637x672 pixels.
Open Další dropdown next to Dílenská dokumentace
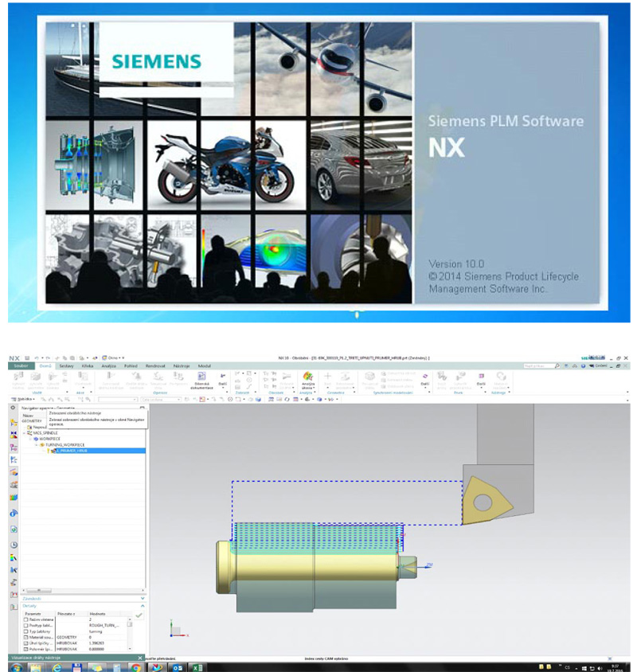click(x=223, y=380)
